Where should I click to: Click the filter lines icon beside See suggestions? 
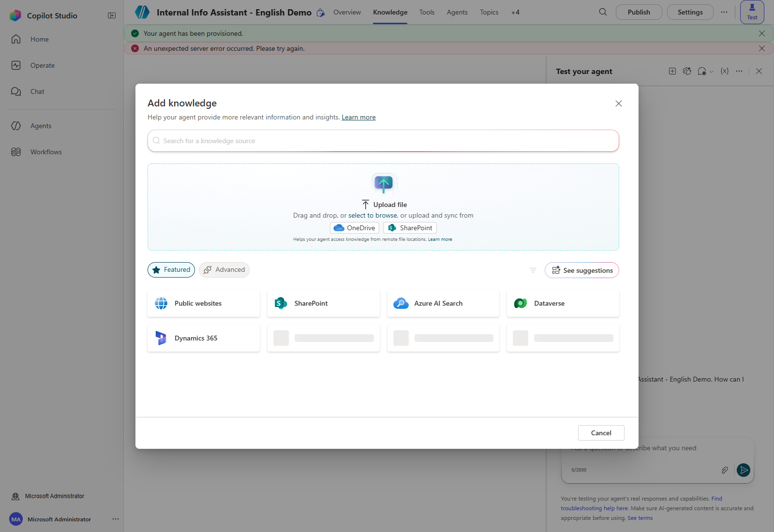click(x=533, y=270)
